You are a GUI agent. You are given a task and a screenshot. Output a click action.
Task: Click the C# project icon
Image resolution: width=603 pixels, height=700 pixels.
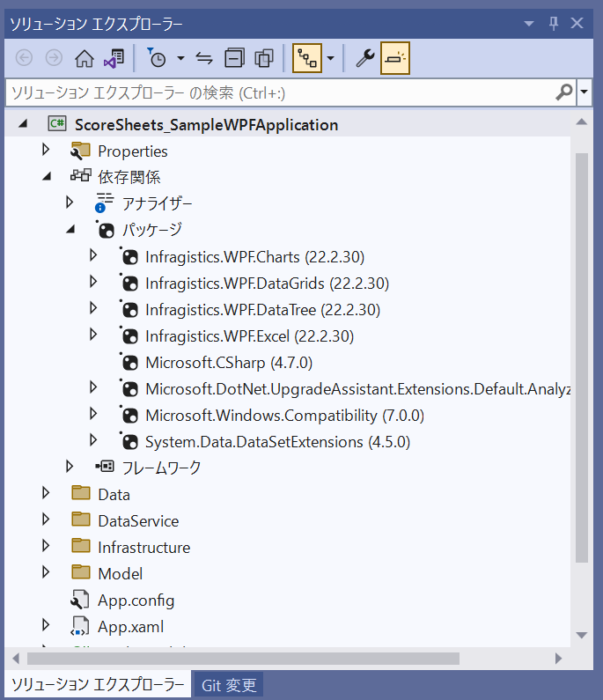(57, 123)
